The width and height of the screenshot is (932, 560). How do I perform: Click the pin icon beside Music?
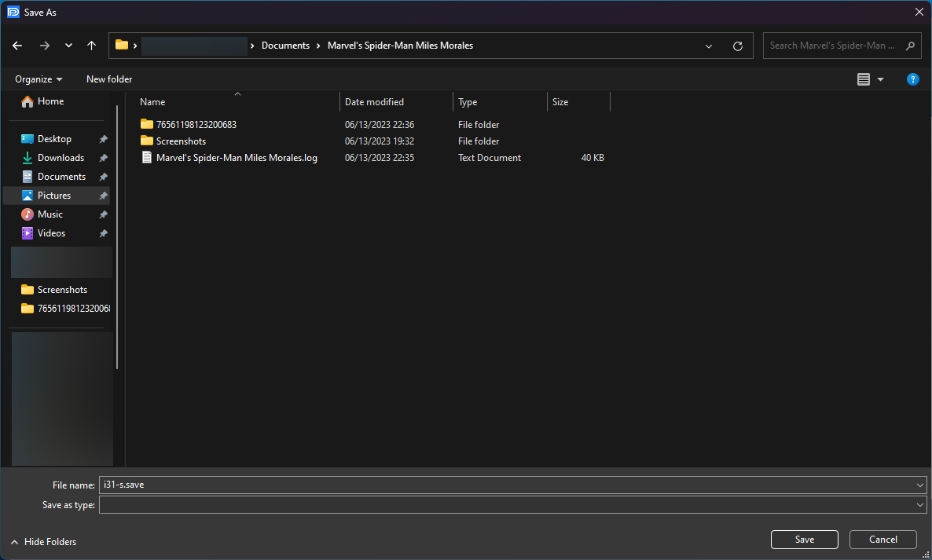click(x=104, y=214)
